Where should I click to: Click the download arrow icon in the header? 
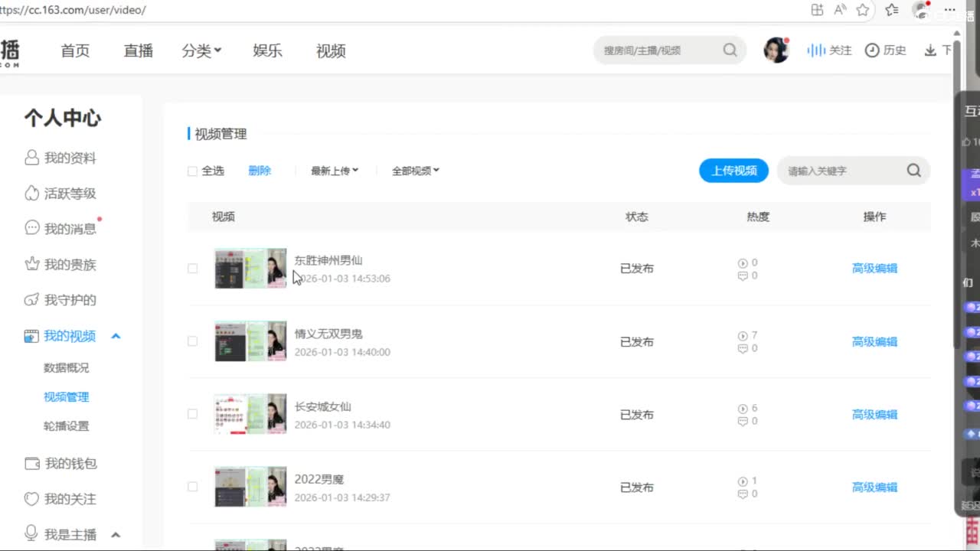[930, 51]
